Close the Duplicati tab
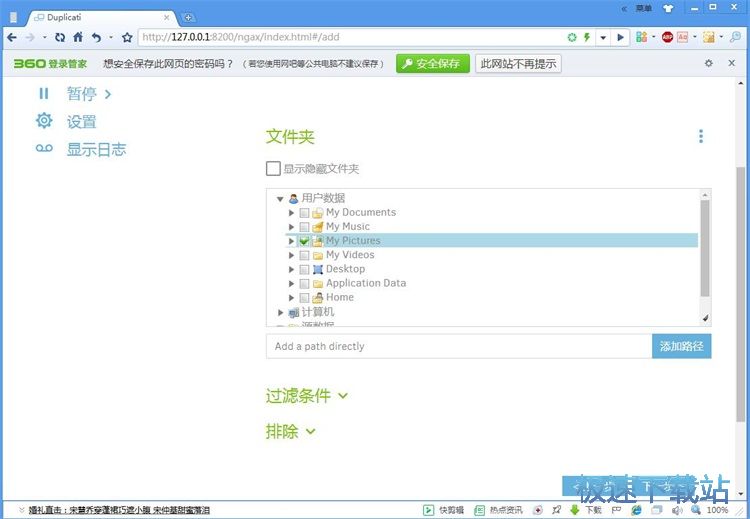750x519 pixels. coord(166,18)
